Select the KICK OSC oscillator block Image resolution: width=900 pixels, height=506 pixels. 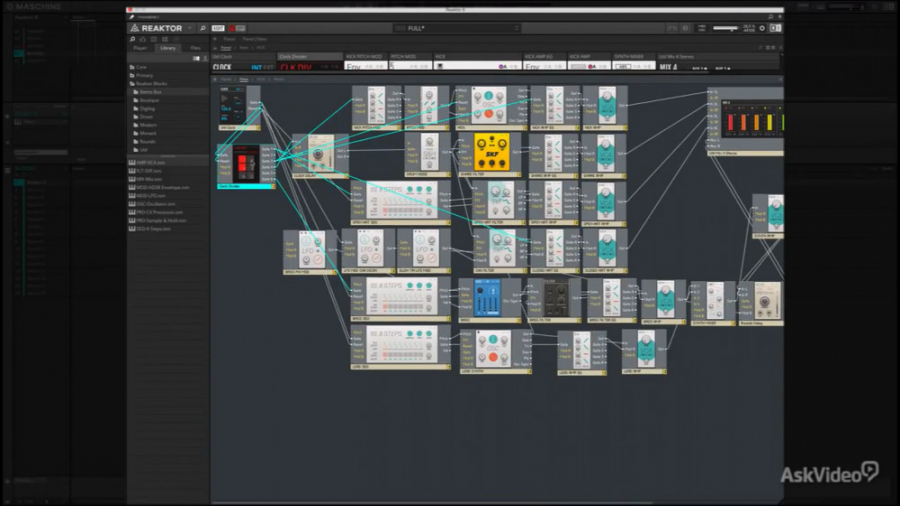coord(492,107)
